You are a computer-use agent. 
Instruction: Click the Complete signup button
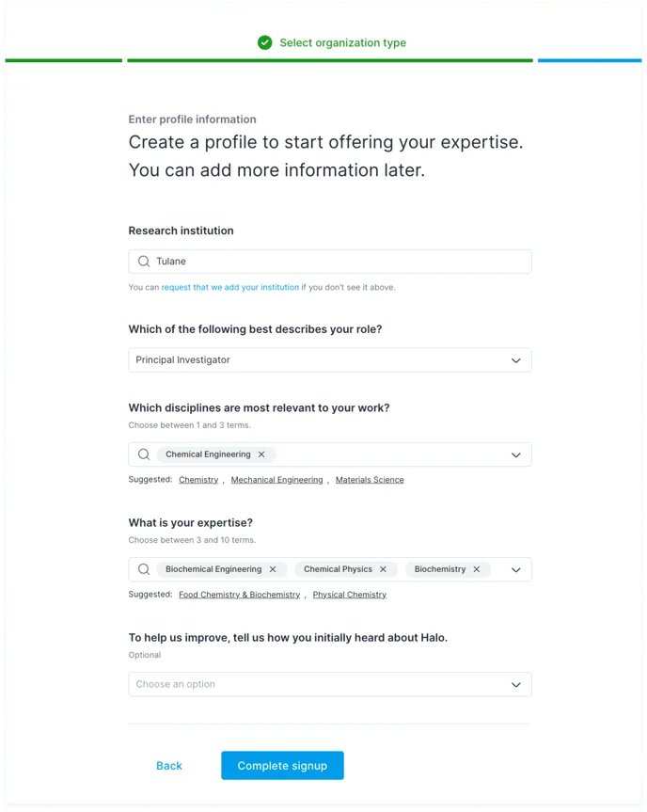click(282, 766)
